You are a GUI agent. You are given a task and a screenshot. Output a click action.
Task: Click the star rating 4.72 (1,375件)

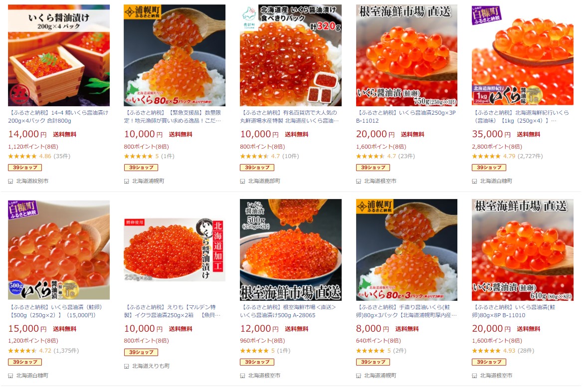(43, 351)
